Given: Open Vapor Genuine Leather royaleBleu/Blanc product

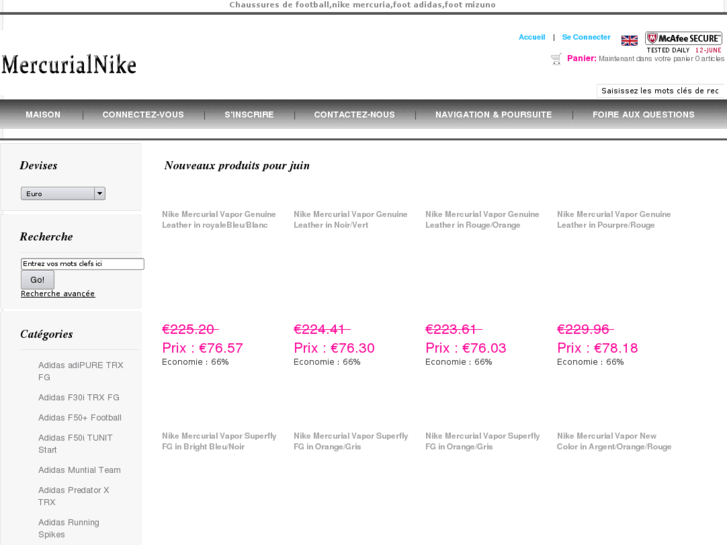Looking at the screenshot, I should tap(219, 219).
